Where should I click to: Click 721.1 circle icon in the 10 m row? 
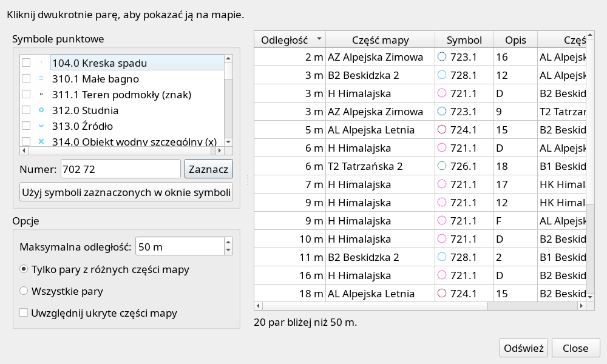(442, 238)
